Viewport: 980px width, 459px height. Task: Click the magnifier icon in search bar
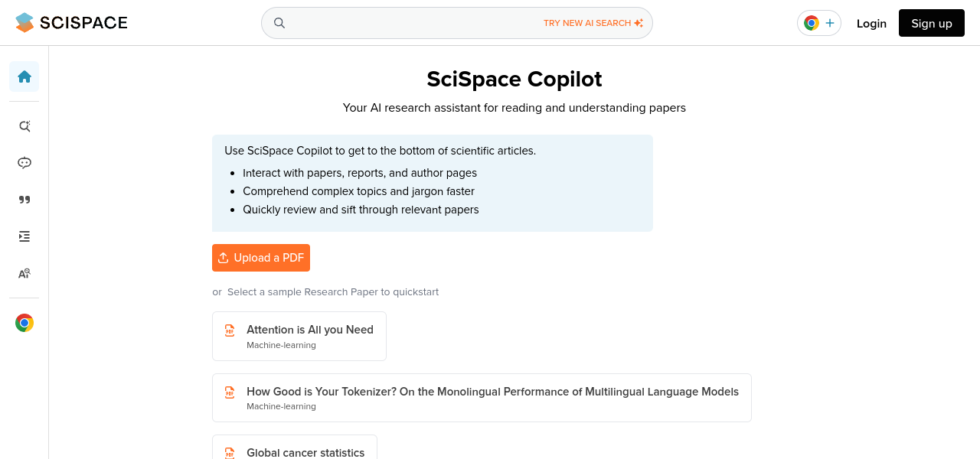click(279, 23)
